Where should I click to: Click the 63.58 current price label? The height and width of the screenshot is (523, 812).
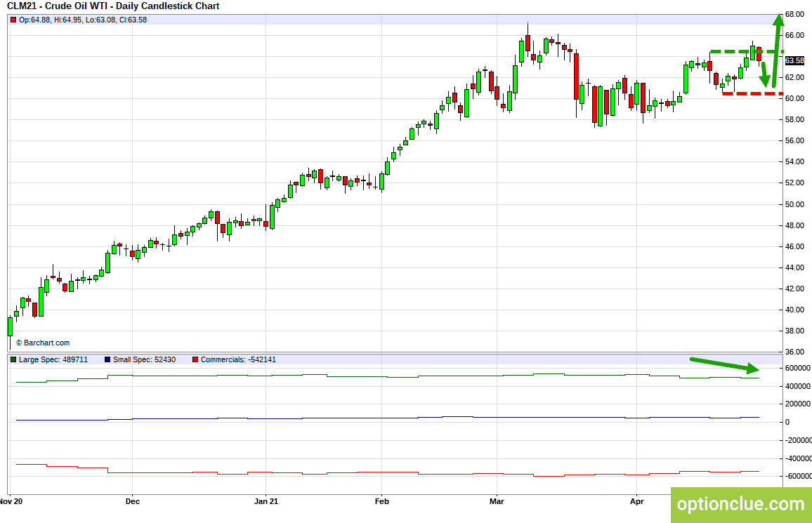coord(794,60)
